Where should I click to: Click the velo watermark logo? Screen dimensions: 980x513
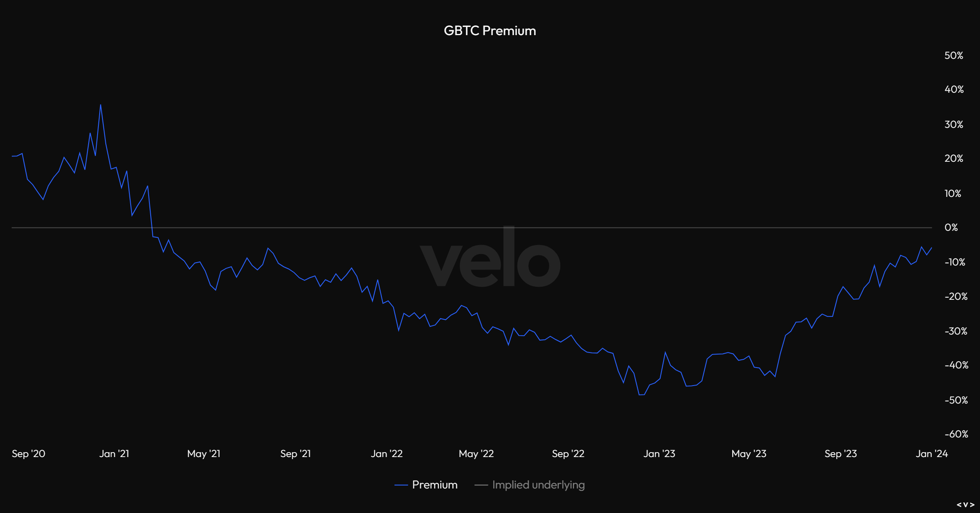coord(490,258)
